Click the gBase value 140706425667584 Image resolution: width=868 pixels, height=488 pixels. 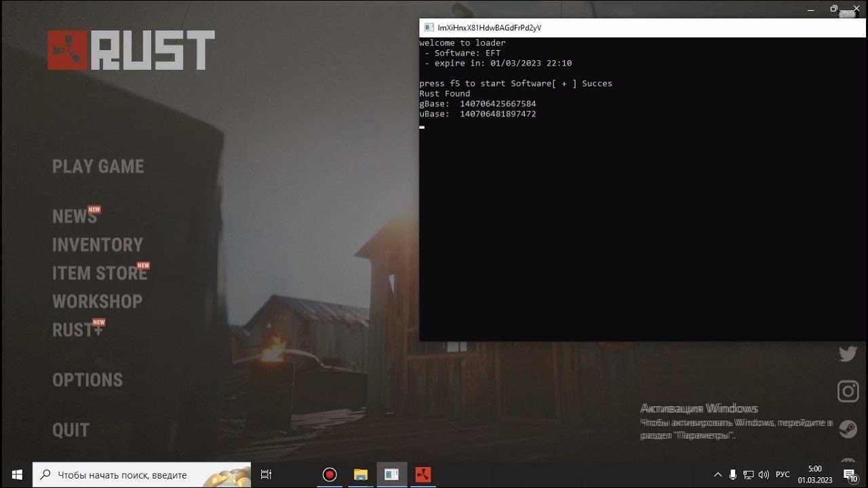pyautogui.click(x=498, y=104)
